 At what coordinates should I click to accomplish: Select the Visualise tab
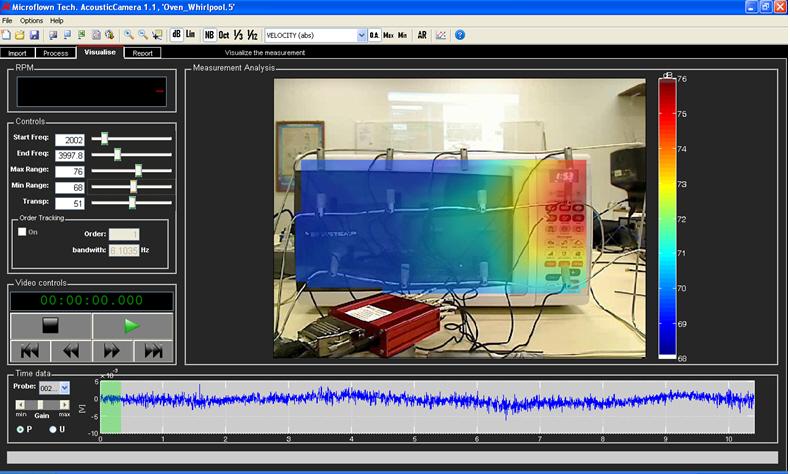100,52
